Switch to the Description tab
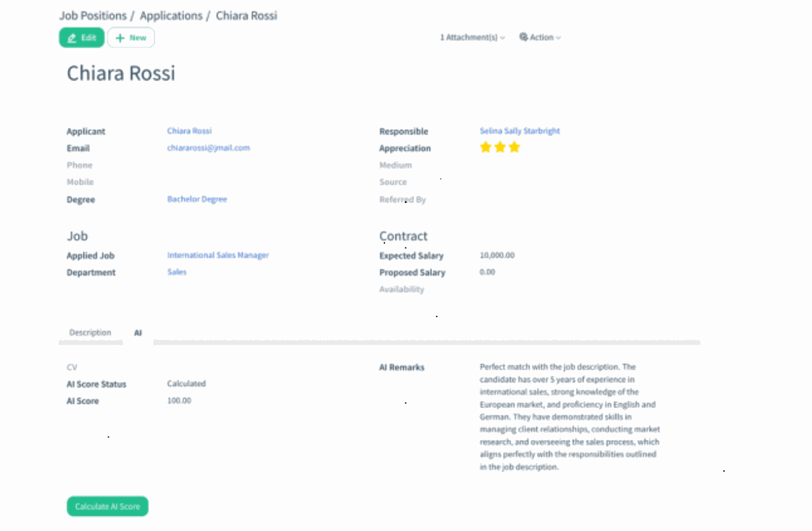The image size is (812, 531). pos(90,333)
